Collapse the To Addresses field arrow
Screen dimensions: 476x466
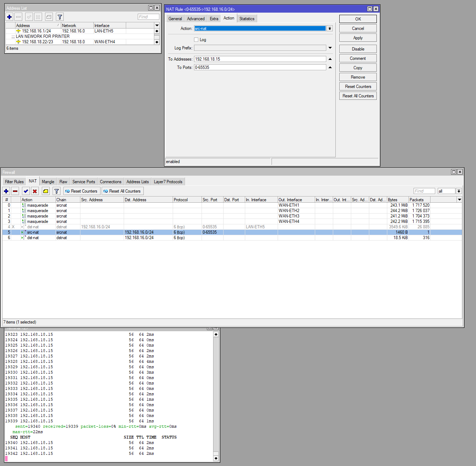[x=330, y=59]
